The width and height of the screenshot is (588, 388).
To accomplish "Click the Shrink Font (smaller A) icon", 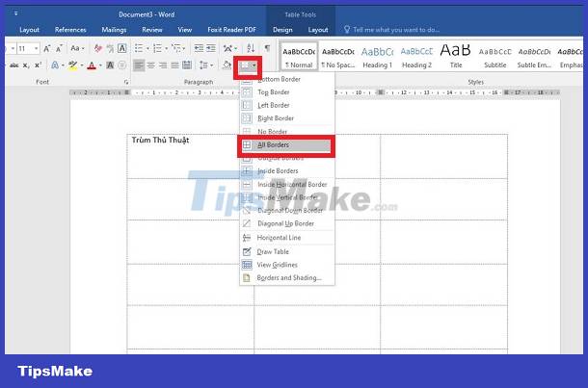I will pos(59,48).
